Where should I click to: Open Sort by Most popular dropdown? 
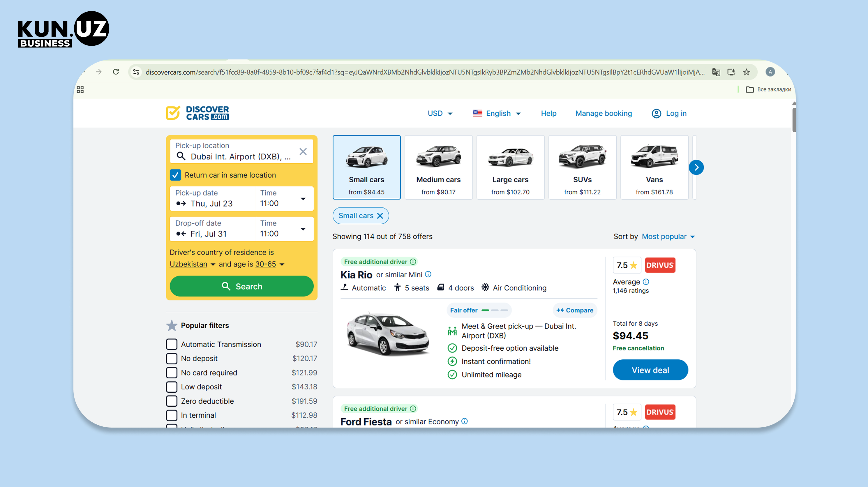(668, 237)
